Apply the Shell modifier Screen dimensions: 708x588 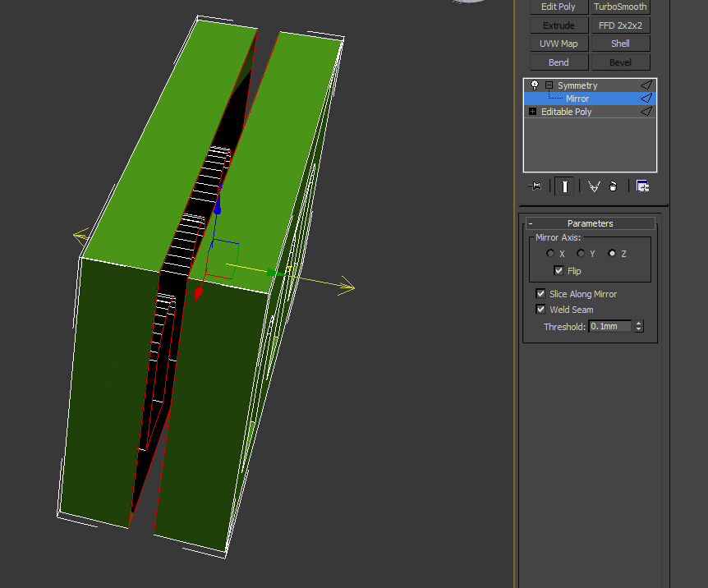coord(620,44)
